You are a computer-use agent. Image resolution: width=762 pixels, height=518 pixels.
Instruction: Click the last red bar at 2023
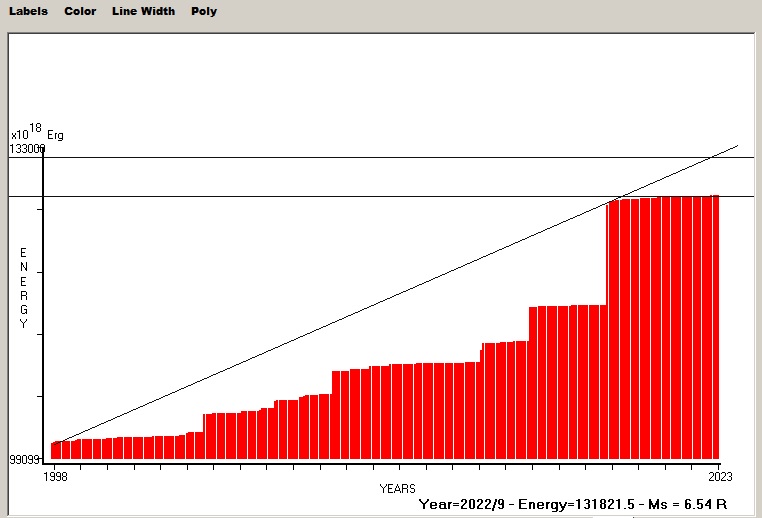(x=715, y=330)
